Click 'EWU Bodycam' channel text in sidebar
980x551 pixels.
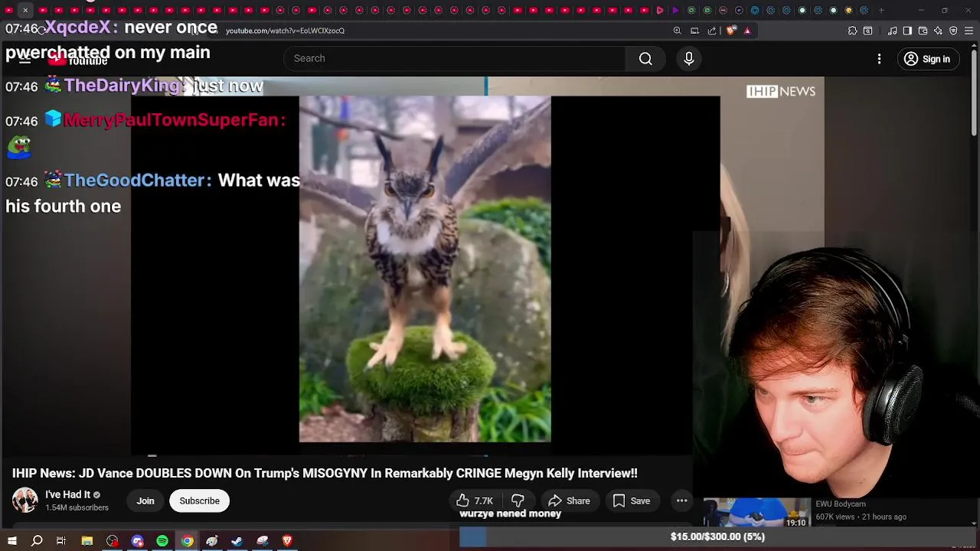pyautogui.click(x=841, y=504)
